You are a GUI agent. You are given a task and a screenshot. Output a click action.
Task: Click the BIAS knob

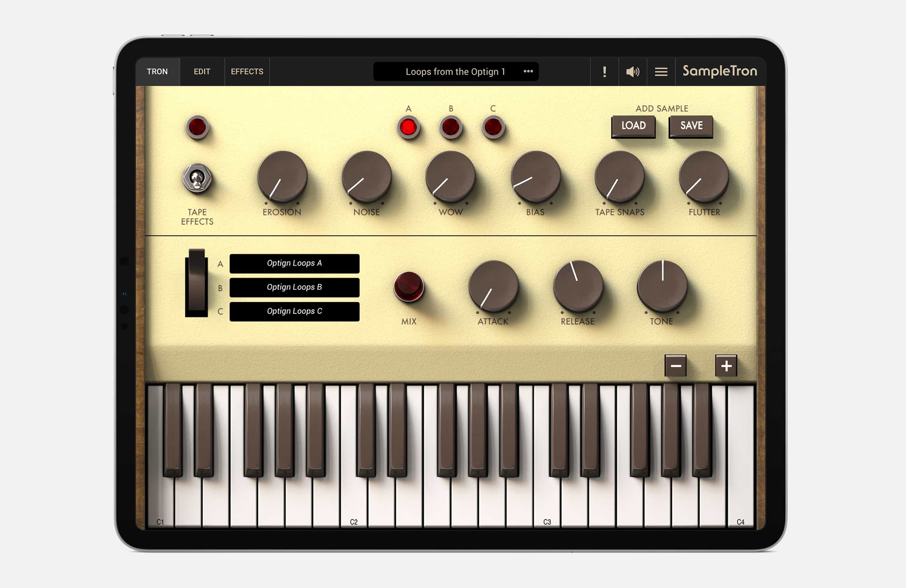click(536, 176)
